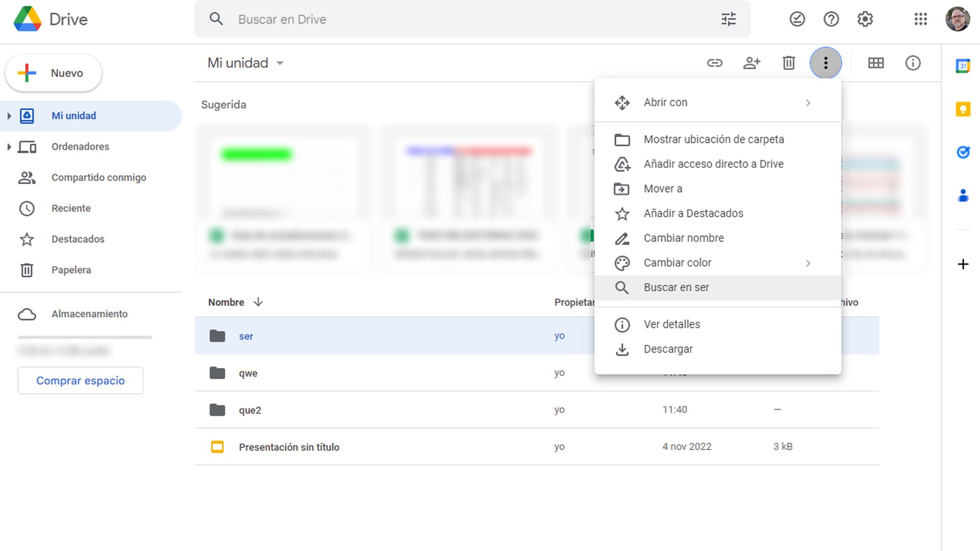The width and height of the screenshot is (980, 551).
Task: Open Google Drive help
Action: click(832, 19)
